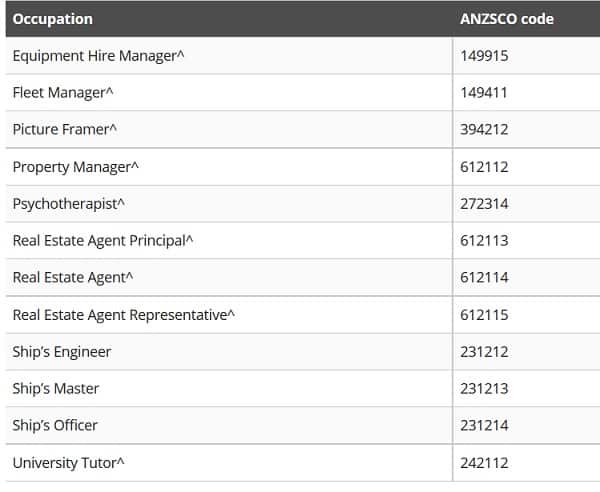Click the Psychotherapist occupation text
Viewport: 600px width, 492px height.
pos(68,204)
